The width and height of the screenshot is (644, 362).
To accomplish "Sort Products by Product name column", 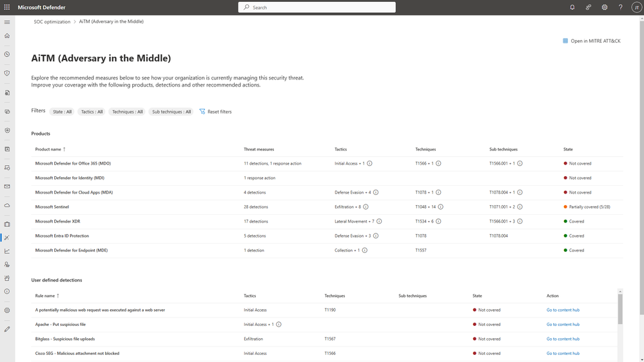I will (x=50, y=150).
